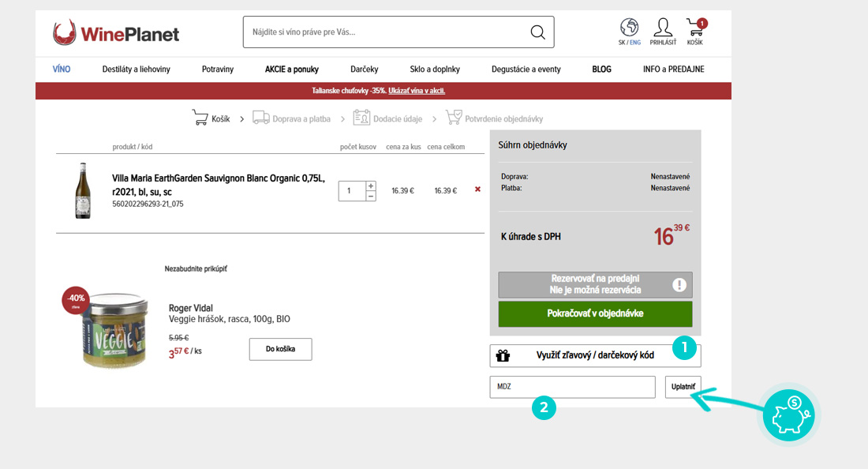The width and height of the screenshot is (868, 469).
Task: Click the Dodacie údaje step icon
Action: [x=361, y=118]
